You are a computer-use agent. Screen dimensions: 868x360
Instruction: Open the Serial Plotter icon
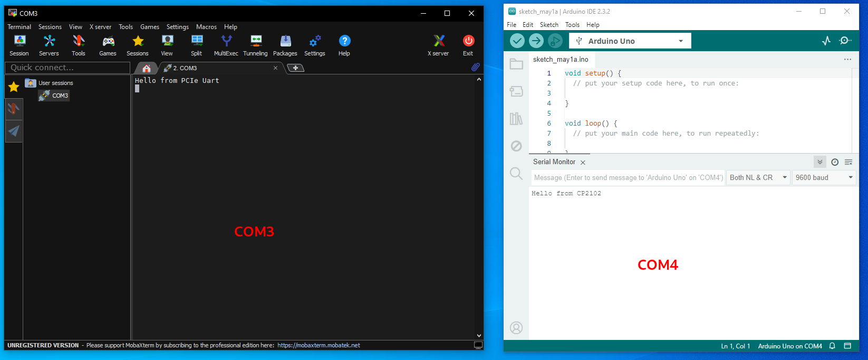(x=826, y=41)
